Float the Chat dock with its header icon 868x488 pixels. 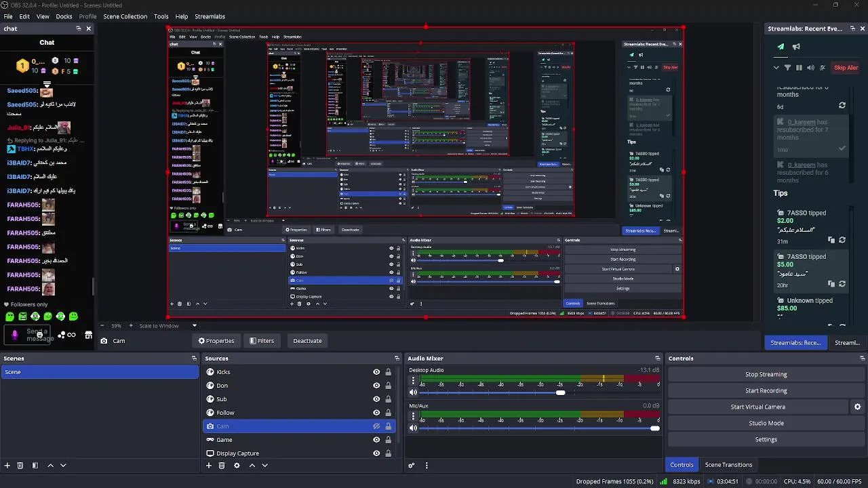pyautogui.click(x=78, y=28)
